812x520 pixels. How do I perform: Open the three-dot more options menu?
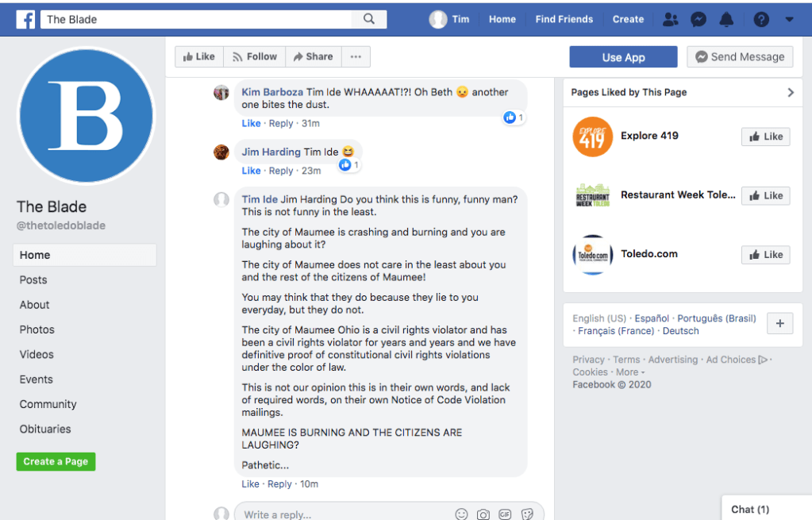356,56
